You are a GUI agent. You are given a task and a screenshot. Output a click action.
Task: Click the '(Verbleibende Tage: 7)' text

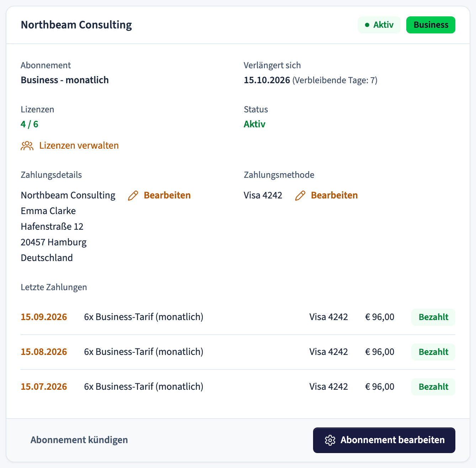tap(335, 80)
